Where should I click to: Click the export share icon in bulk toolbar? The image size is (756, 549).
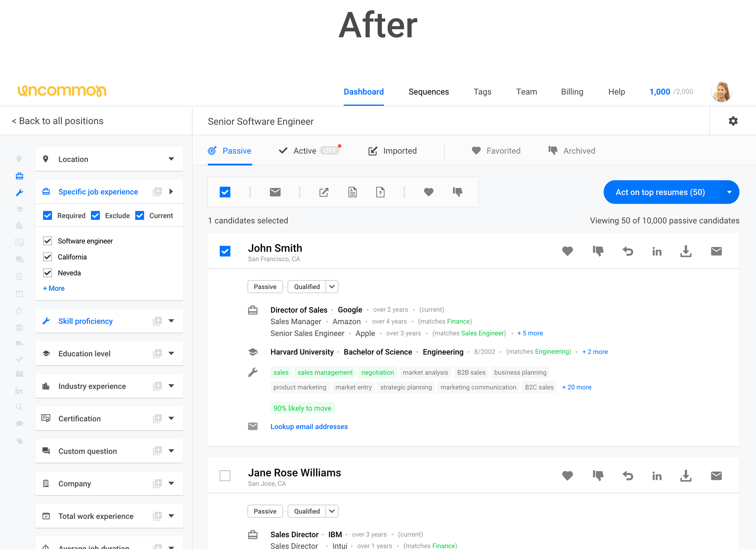(324, 192)
